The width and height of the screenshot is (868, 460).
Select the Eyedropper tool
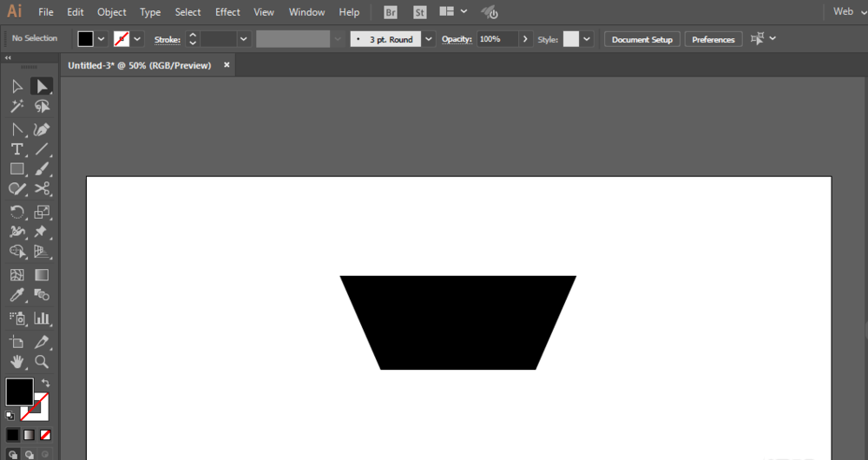pyautogui.click(x=16, y=296)
